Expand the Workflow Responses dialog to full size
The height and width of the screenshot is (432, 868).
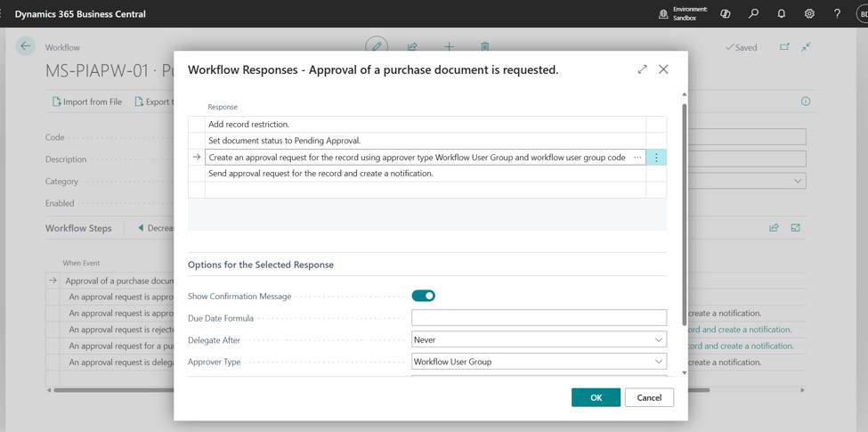[x=642, y=69]
